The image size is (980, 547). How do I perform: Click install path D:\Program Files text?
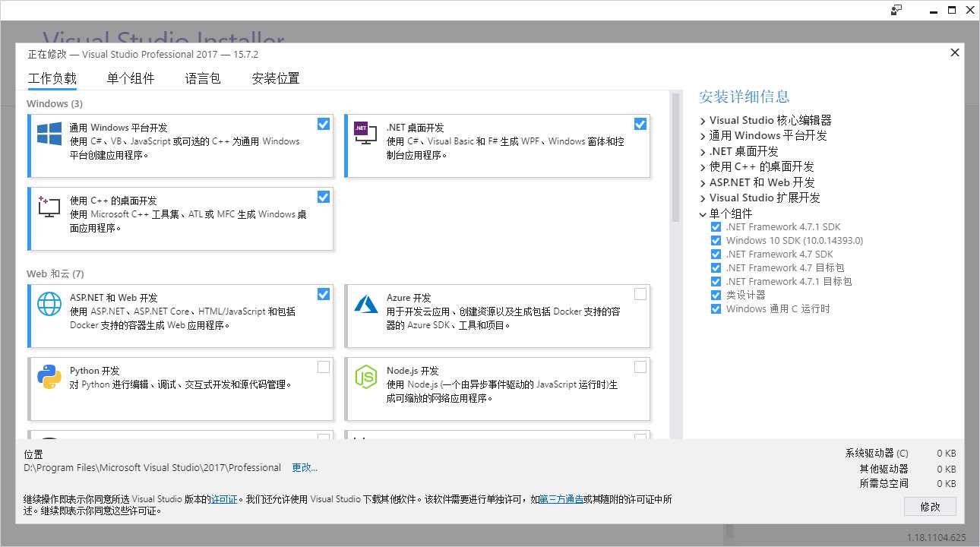click(x=153, y=468)
